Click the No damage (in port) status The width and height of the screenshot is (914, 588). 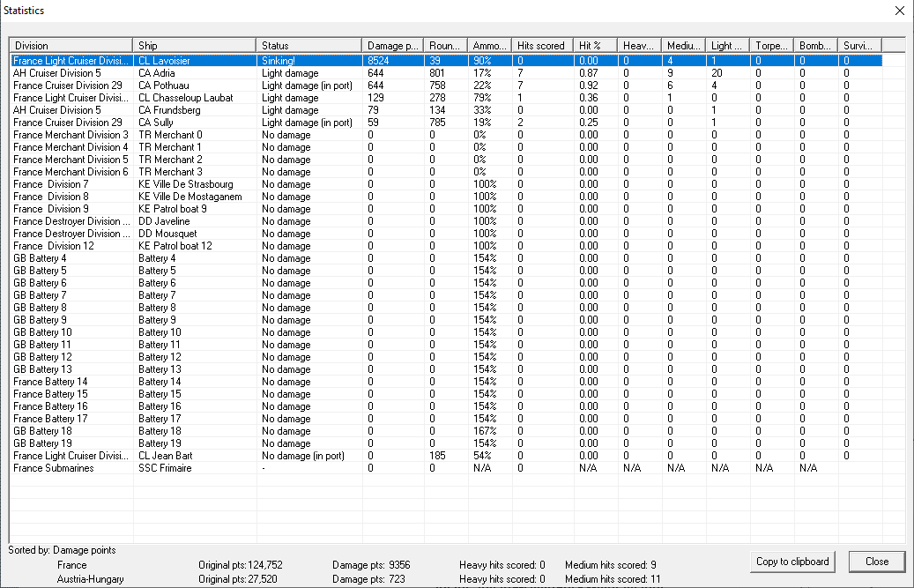(x=303, y=456)
